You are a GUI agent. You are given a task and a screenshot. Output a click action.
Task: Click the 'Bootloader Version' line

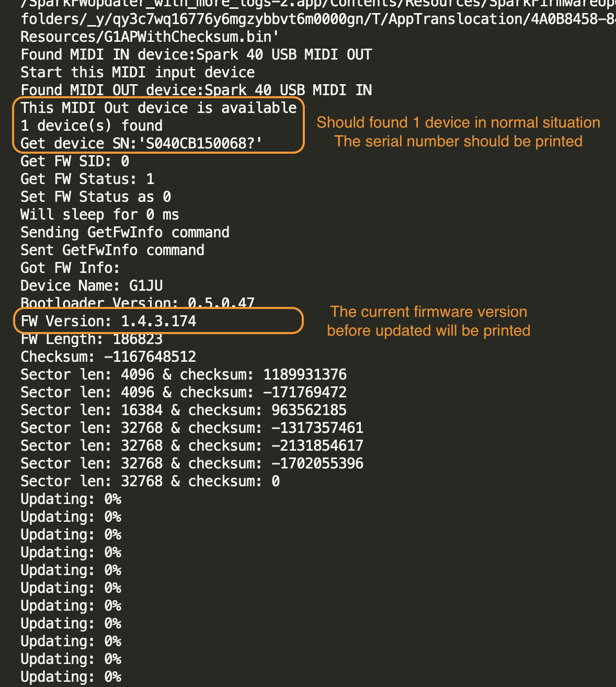point(138,303)
